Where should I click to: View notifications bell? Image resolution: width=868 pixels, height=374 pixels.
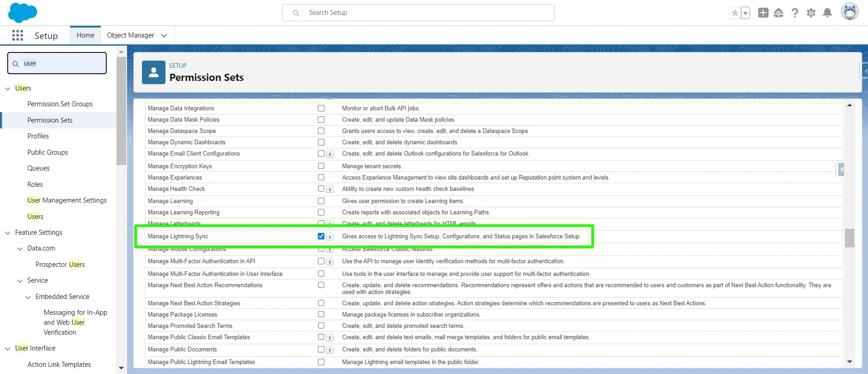(x=827, y=13)
